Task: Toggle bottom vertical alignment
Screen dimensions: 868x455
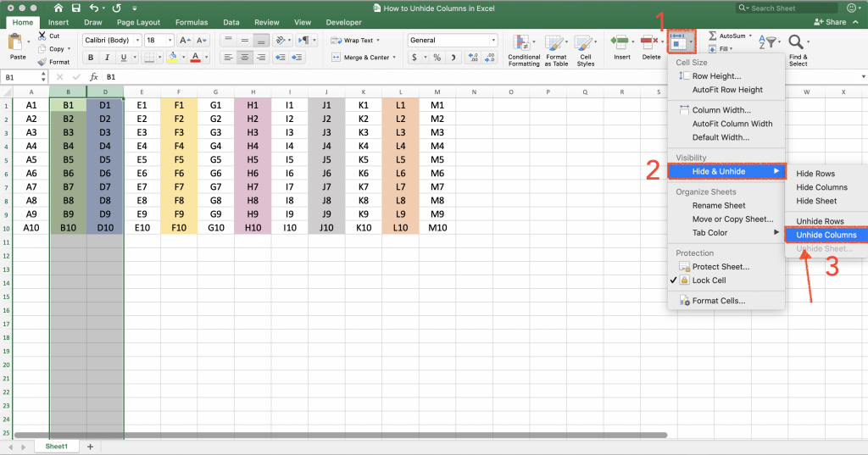Action: (x=261, y=41)
